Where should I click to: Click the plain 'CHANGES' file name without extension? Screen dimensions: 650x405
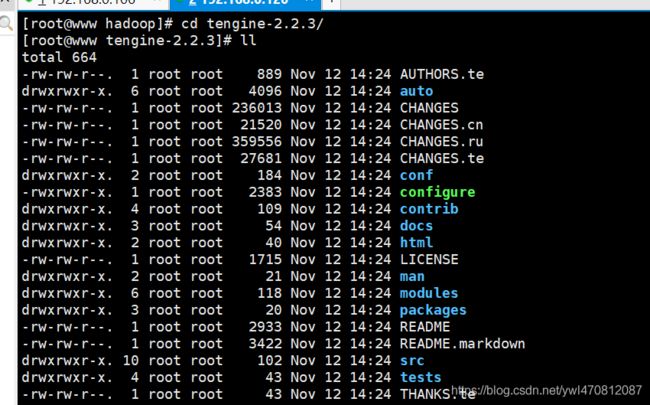tap(429, 108)
